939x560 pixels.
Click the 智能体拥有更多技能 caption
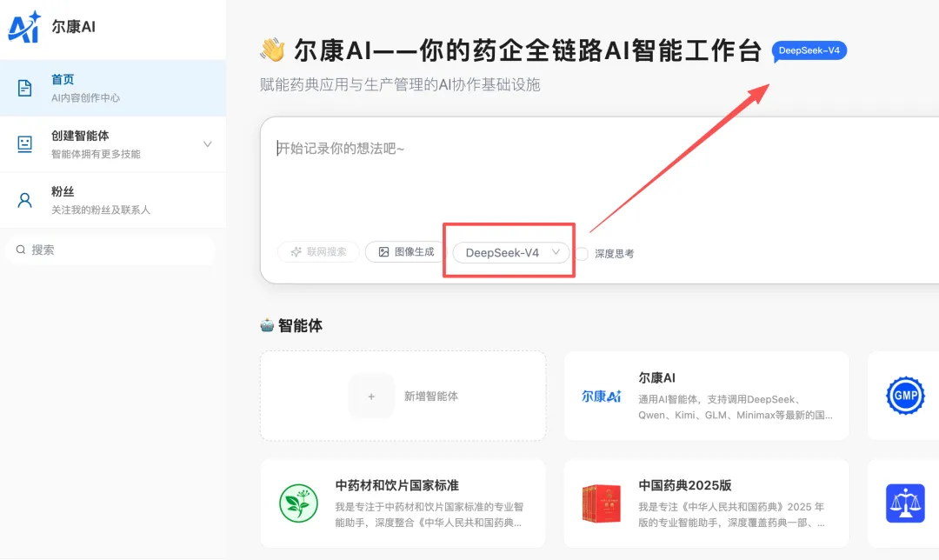(96, 154)
